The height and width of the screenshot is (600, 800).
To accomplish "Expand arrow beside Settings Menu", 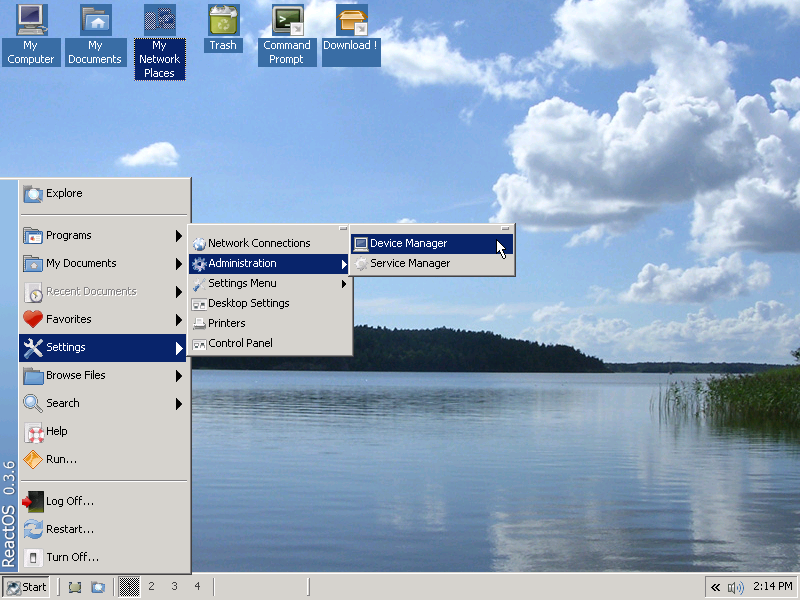I will (x=344, y=284).
